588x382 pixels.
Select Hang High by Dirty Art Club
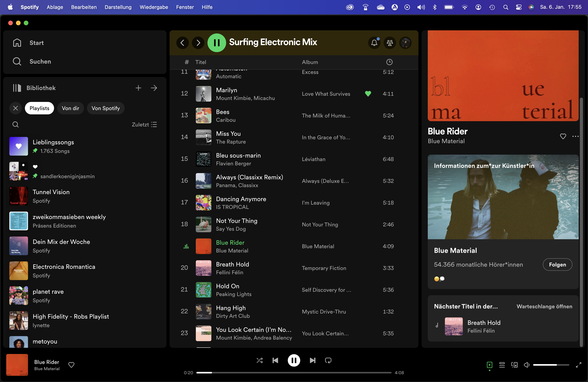[294, 312]
